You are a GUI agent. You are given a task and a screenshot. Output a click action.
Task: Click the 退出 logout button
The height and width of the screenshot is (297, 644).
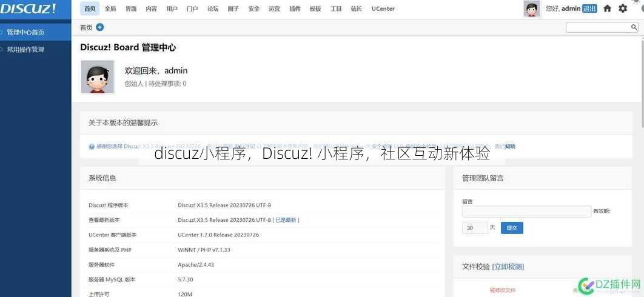point(589,8)
